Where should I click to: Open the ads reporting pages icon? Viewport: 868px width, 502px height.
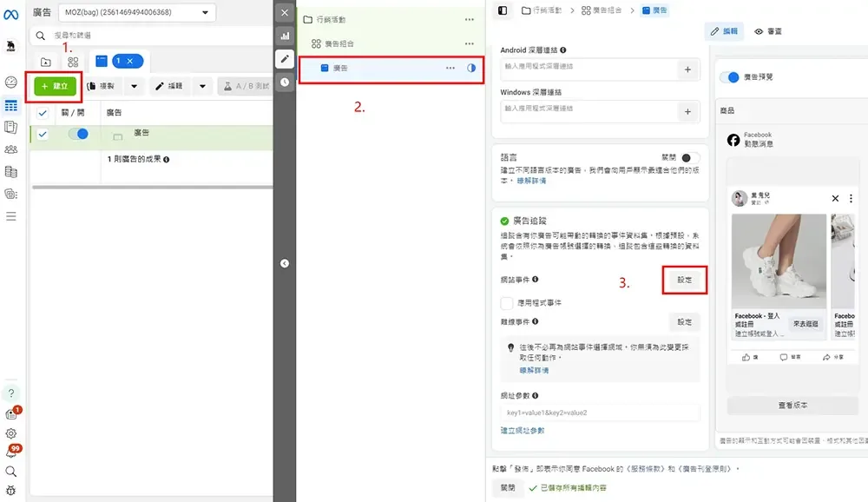(x=10, y=128)
